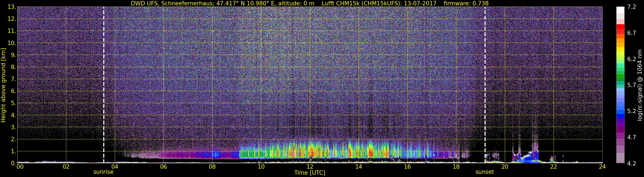Click the height axis tick label '9.'
Screen dimensions: 644x177
(13, 55)
